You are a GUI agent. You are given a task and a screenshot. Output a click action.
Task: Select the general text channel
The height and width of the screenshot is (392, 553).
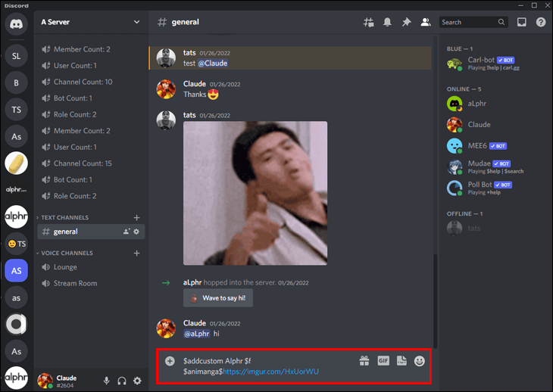click(x=91, y=232)
